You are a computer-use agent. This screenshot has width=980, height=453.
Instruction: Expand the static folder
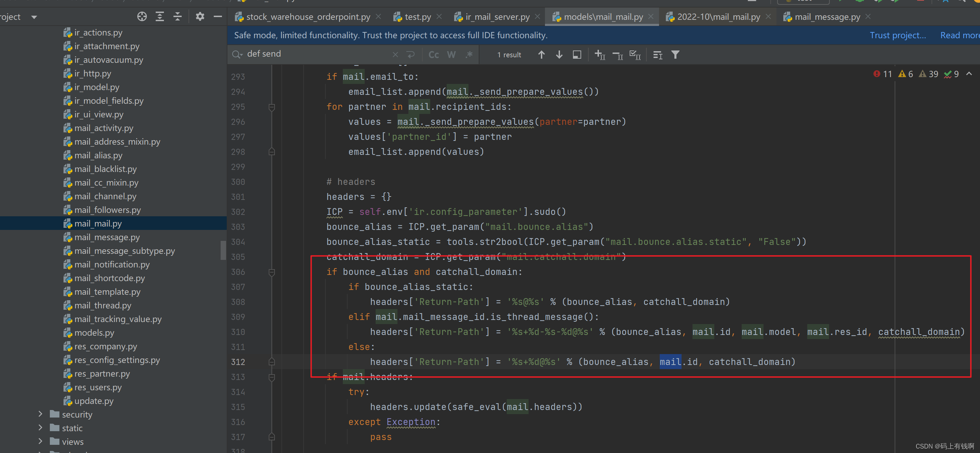pos(40,428)
